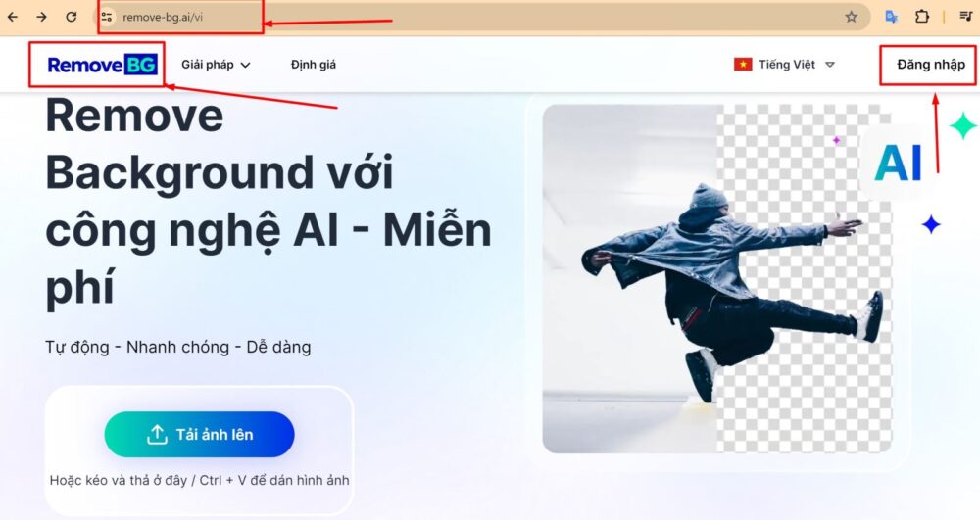980x520 pixels.
Task: Expand the Giải pháp dropdown
Action: point(216,65)
